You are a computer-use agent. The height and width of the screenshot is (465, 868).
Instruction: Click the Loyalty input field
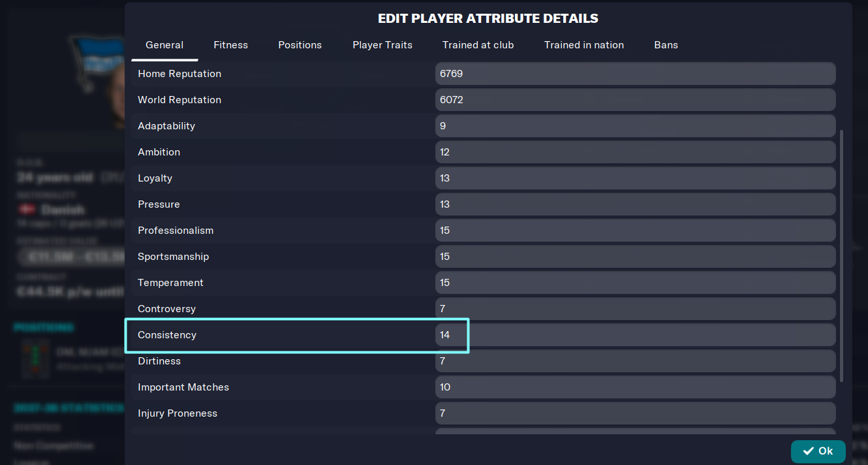(635, 178)
